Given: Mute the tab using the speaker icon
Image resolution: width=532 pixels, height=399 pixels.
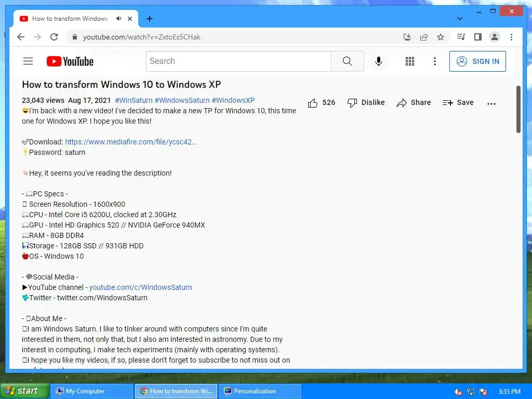Looking at the screenshot, I should 118,18.
